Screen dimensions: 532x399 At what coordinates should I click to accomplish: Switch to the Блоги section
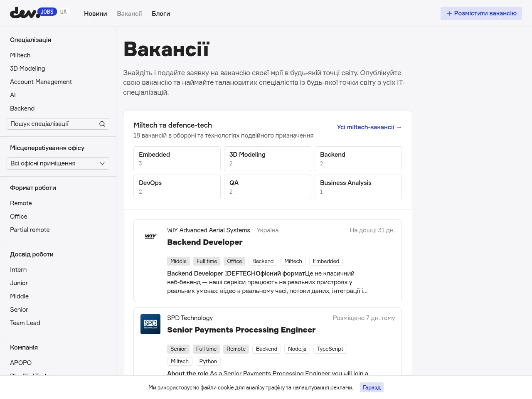[x=161, y=14]
